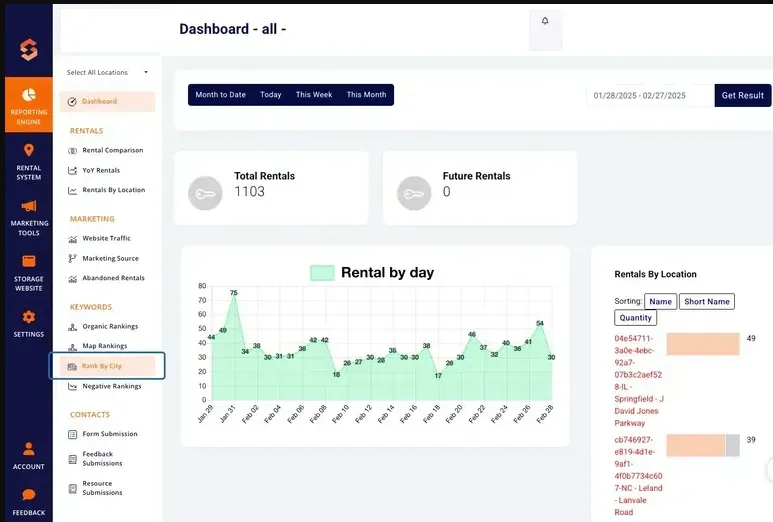This screenshot has width=773, height=522.
Task: Toggle the Rental by day green legend swatch
Action: pos(322,273)
